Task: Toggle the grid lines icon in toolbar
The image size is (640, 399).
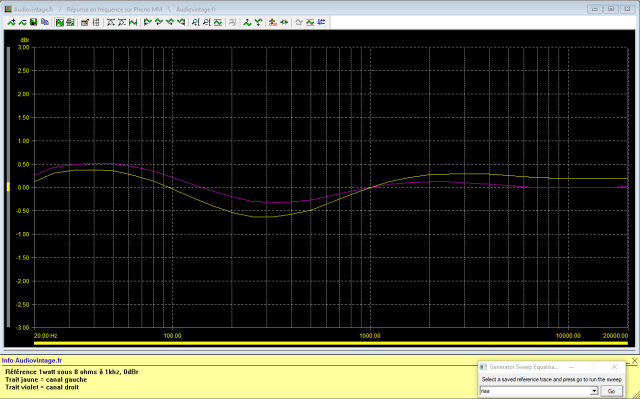Action: click(x=96, y=22)
